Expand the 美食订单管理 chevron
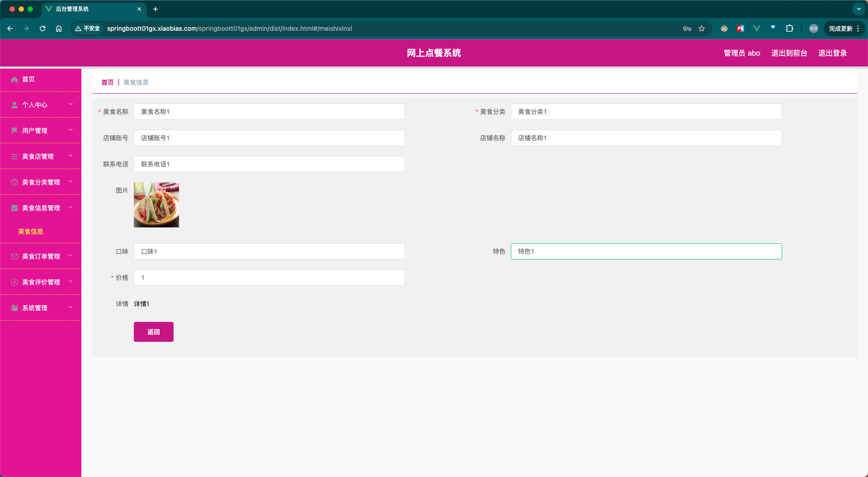 (x=71, y=256)
